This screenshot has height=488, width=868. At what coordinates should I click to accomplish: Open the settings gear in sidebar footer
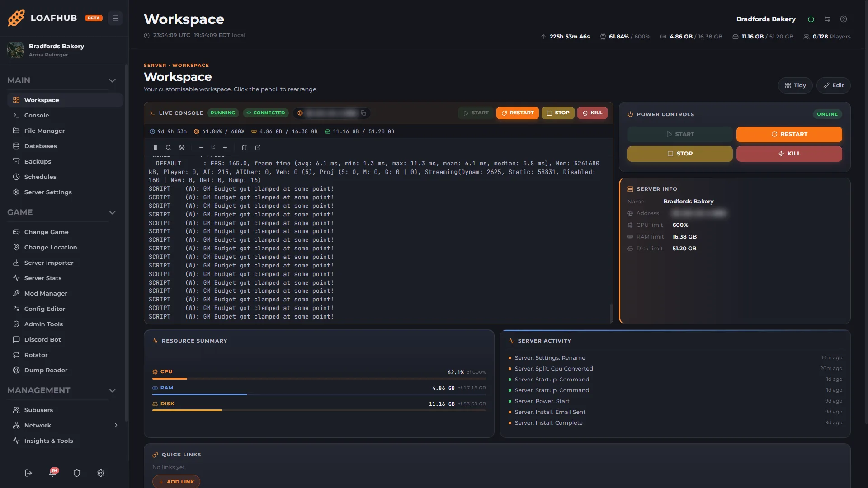(x=101, y=473)
